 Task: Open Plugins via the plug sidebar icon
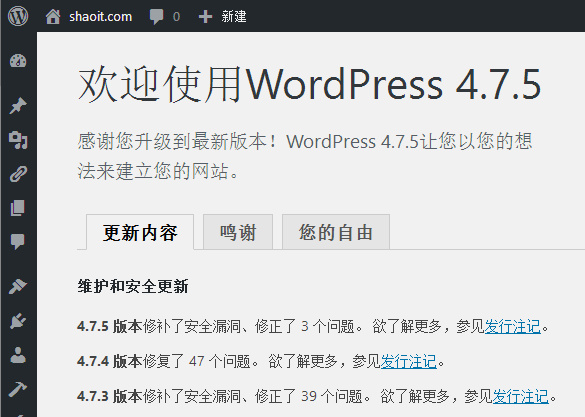(18, 321)
